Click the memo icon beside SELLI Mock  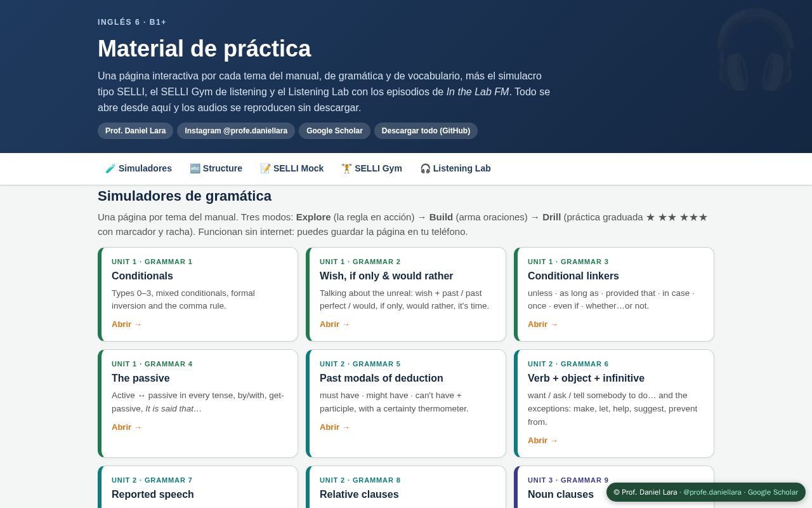click(x=265, y=168)
